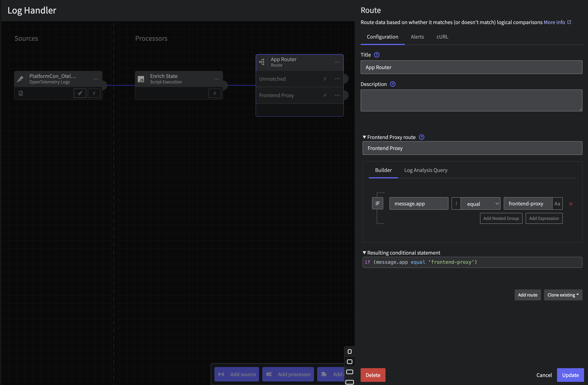Image resolution: width=588 pixels, height=385 pixels.
Task: Switch to the Alerts tab
Action: click(417, 37)
